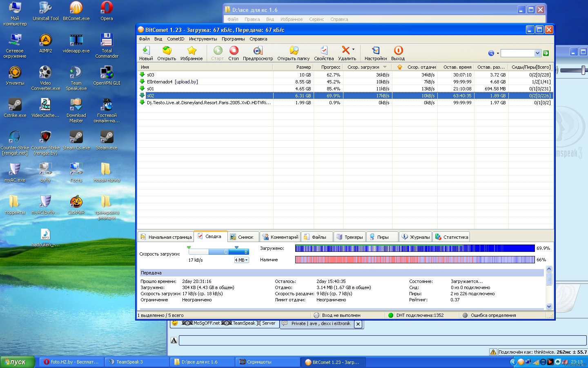588x368 pixels.
Task: Select Total Commander desktop icon
Action: (107, 46)
